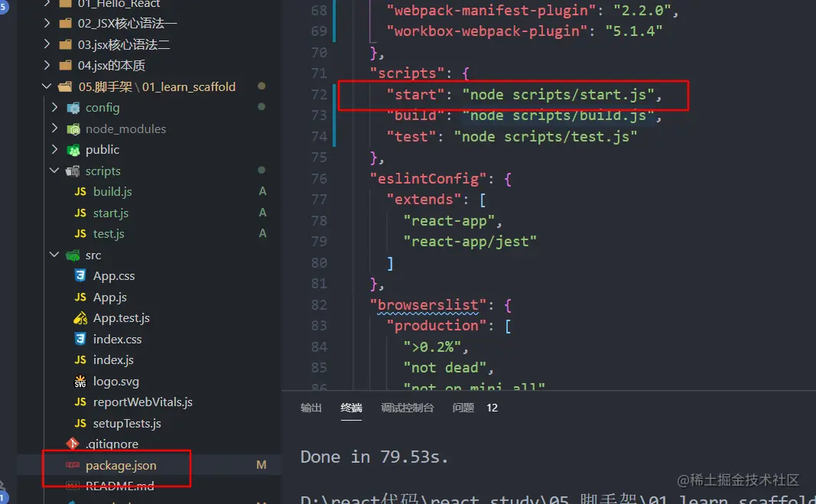Click the config folder gear icon

[73, 108]
